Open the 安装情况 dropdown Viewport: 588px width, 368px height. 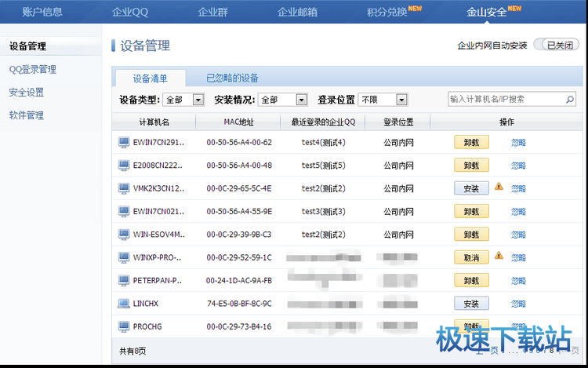(x=283, y=100)
